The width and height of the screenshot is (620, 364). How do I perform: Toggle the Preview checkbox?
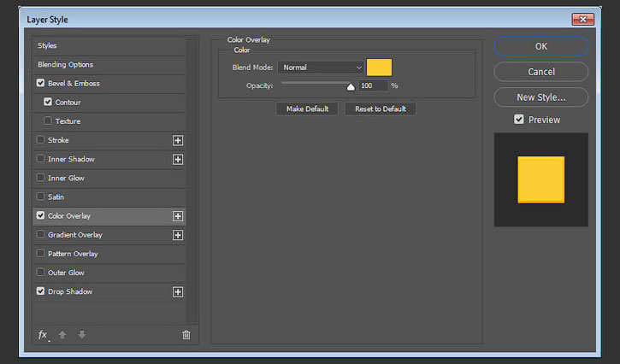tap(519, 120)
